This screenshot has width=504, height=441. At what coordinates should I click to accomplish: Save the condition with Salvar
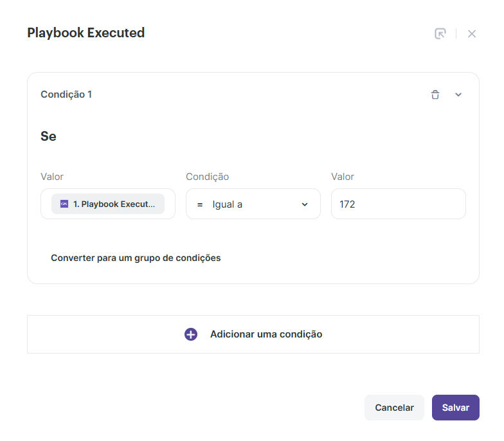(x=455, y=408)
